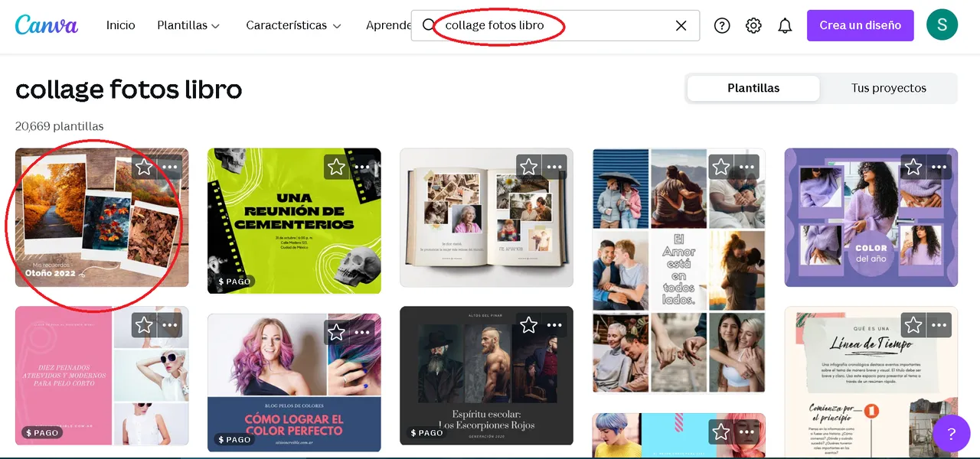Open the Cómo lograr el color perfecto thumbnail
The width and height of the screenshot is (980, 459).
[x=294, y=382]
